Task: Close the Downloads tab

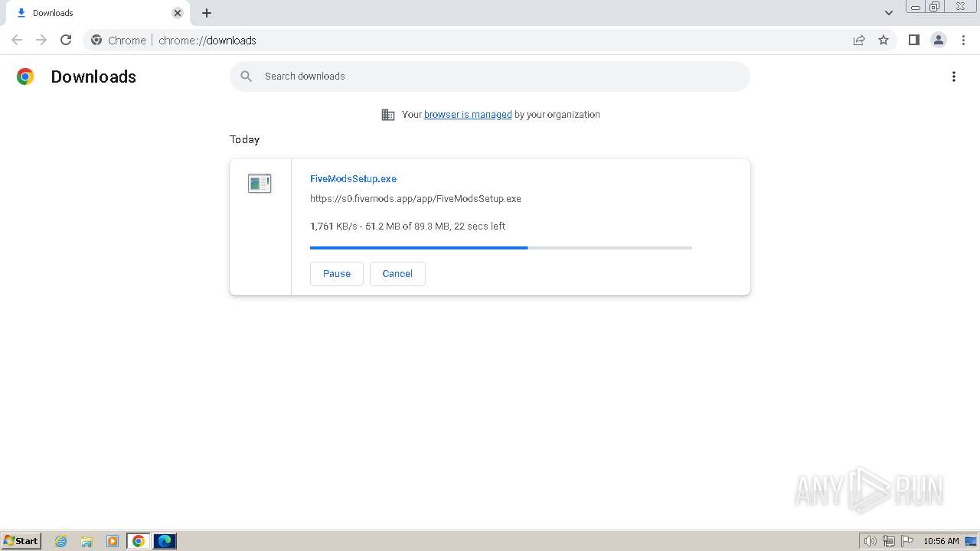Action: [x=178, y=13]
